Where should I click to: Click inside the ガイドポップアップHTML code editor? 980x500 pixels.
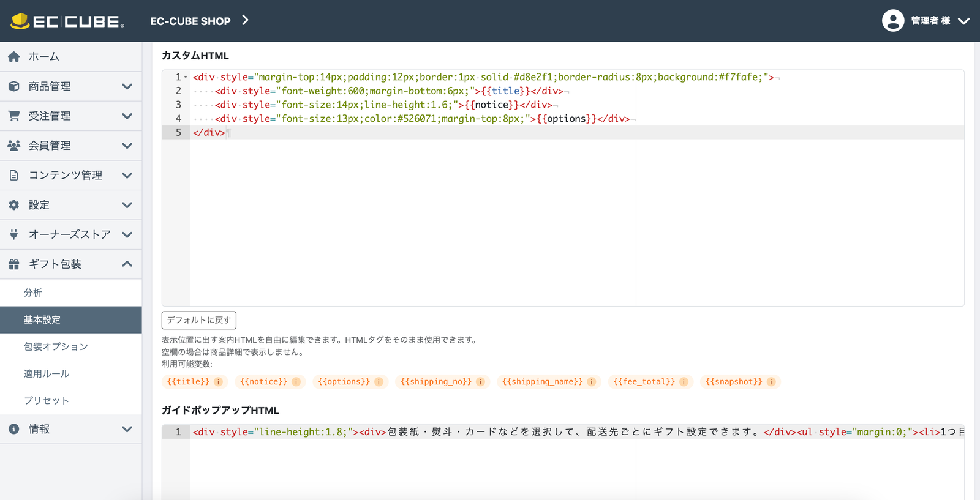551,465
